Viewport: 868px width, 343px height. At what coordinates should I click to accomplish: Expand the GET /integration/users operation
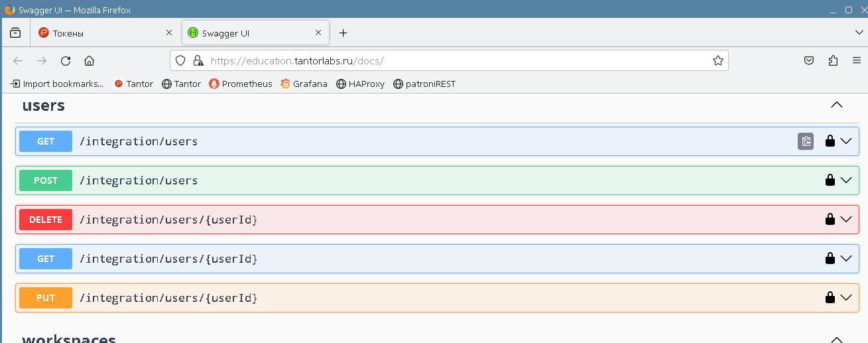846,141
